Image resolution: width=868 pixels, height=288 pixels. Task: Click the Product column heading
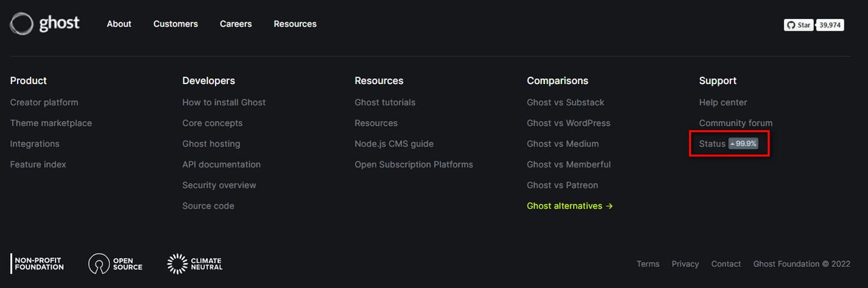(28, 81)
